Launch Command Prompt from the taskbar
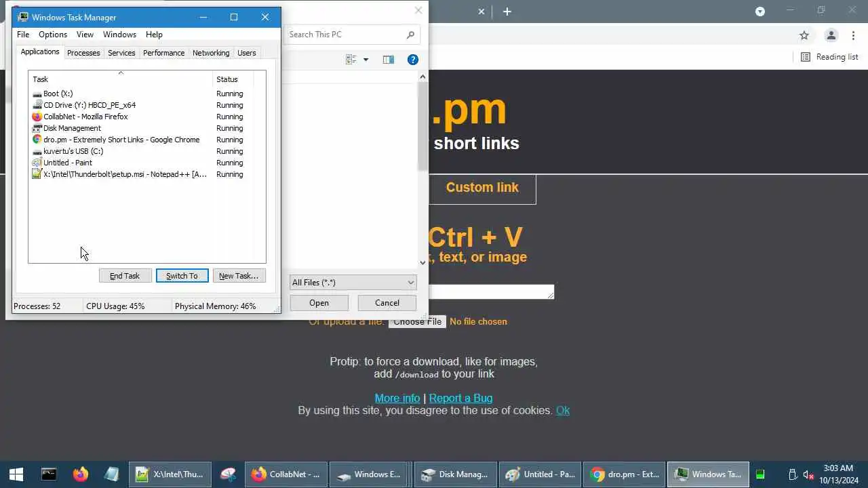This screenshot has width=868, height=488. (x=49, y=474)
